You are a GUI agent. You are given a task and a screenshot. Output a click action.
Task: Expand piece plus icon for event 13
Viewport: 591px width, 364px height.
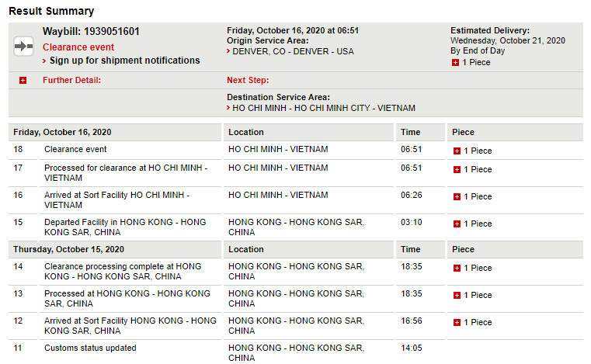coord(457,295)
